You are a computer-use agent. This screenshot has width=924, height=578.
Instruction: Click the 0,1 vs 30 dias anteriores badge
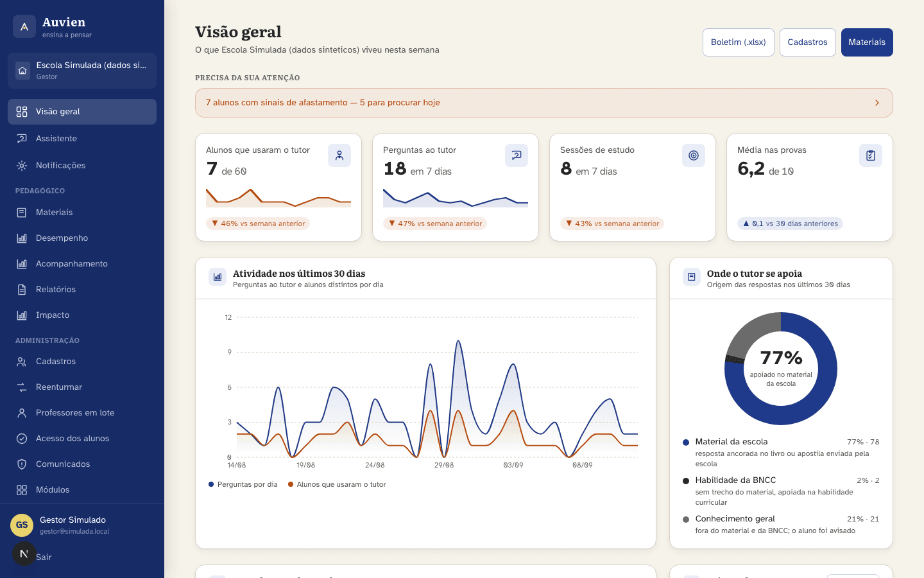pos(790,223)
